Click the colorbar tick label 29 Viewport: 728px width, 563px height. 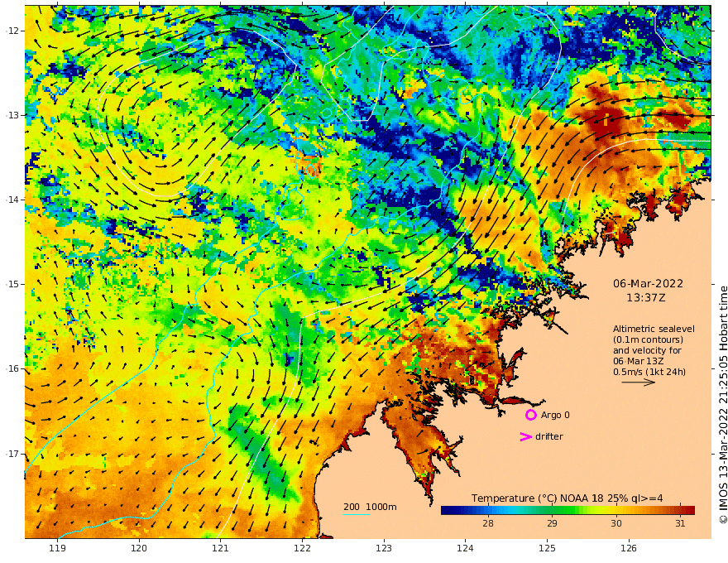pos(552,523)
